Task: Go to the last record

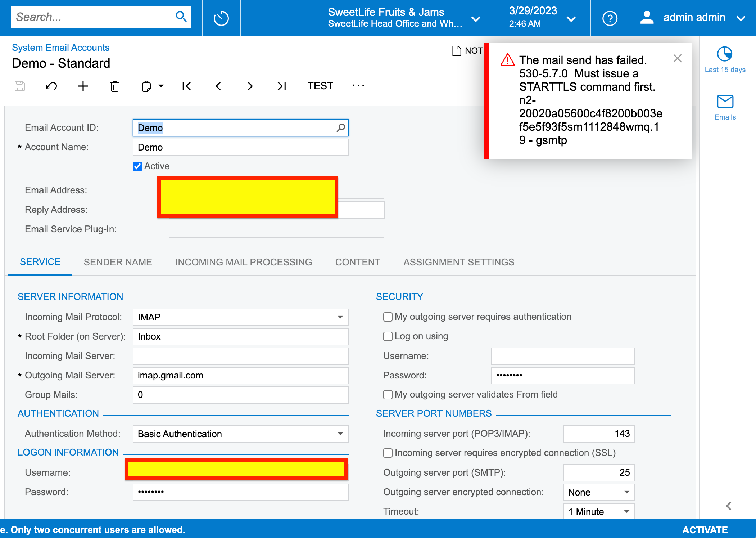Action: [282, 86]
